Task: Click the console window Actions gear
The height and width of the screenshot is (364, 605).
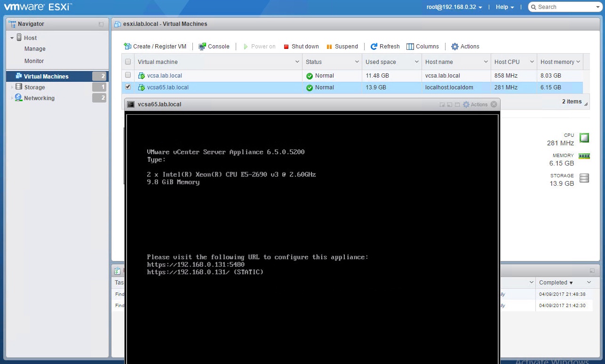Action: (466, 104)
